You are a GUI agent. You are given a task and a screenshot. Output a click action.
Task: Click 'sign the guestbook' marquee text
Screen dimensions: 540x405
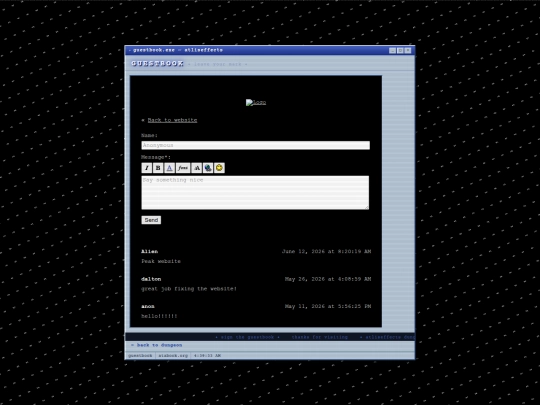pyautogui.click(x=247, y=337)
